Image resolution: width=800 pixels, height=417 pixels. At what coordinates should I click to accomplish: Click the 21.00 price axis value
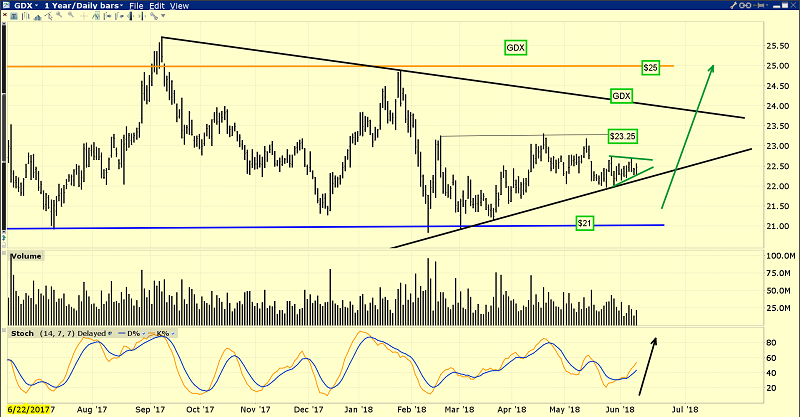(778, 226)
